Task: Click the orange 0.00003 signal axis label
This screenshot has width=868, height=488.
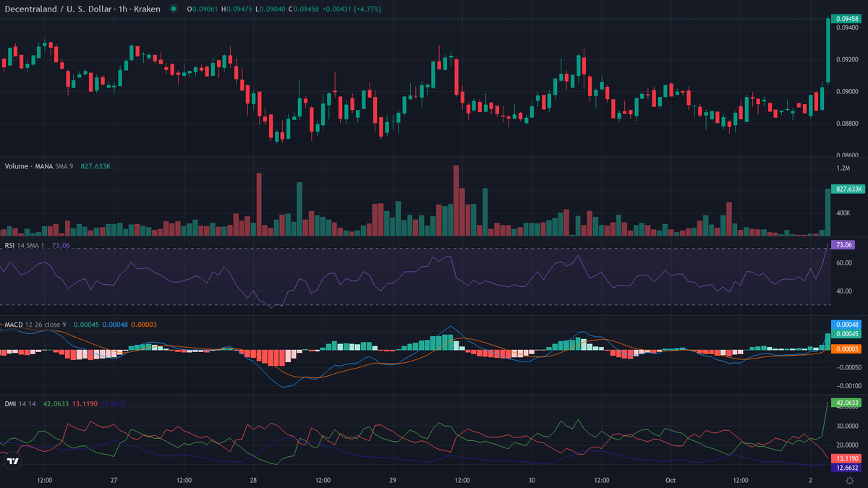Action: point(846,349)
